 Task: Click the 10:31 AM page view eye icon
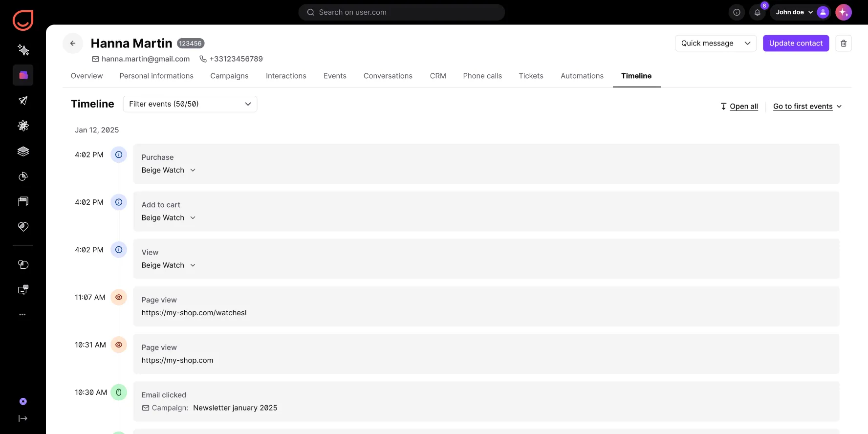(x=119, y=345)
